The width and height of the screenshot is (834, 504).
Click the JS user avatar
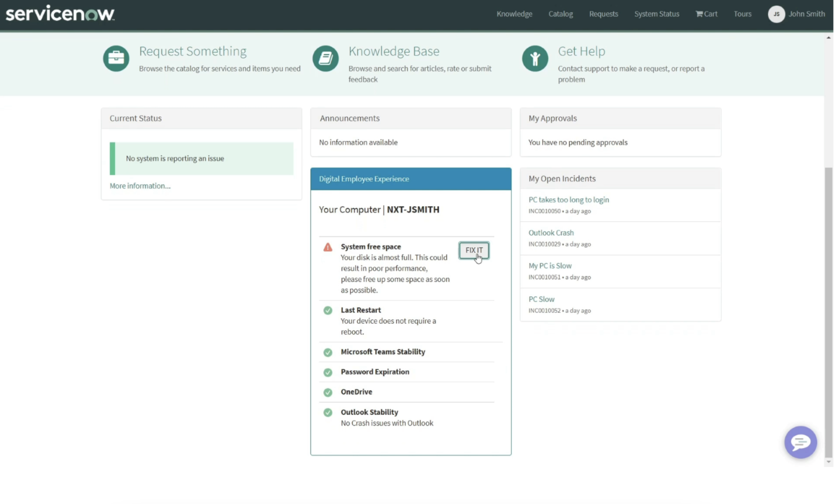776,14
